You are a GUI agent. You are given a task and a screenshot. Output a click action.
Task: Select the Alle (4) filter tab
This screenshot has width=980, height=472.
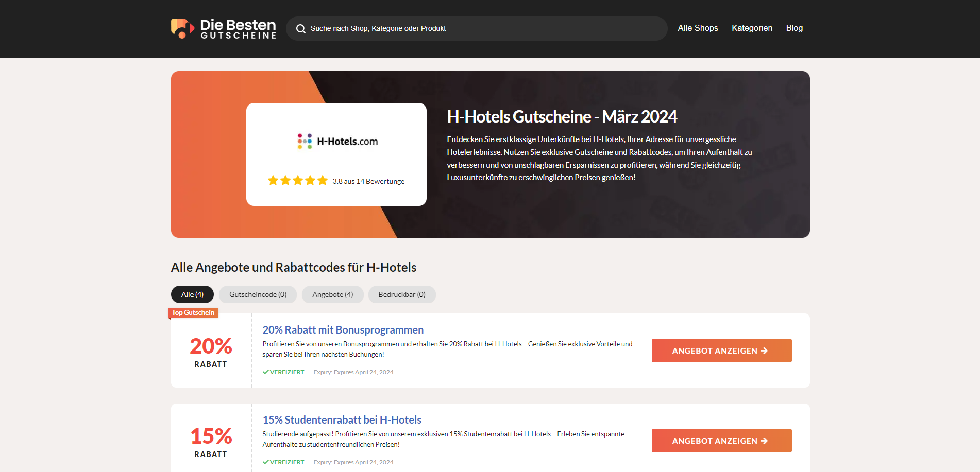(192, 294)
